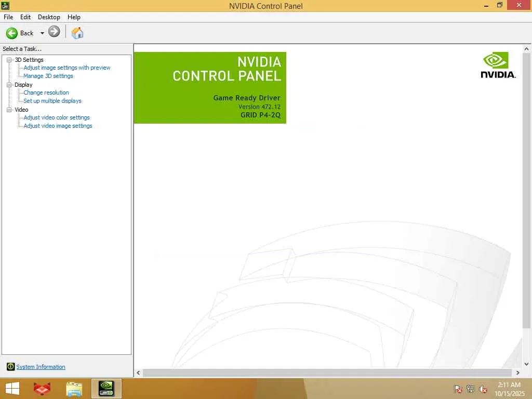Restore down the NVIDIA Control Panel window
This screenshot has width=532, height=399.
499,5
